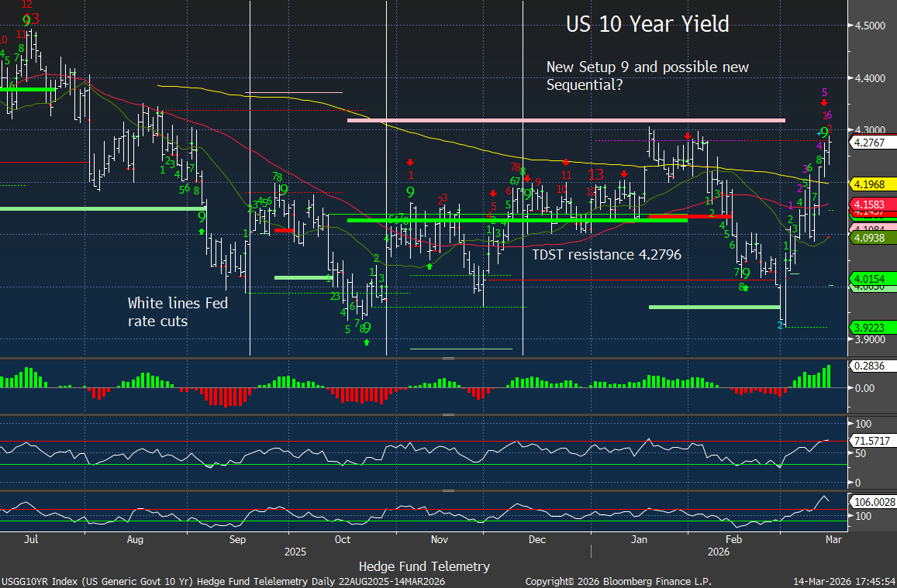Click the large green 9 at latest high
This screenshot has width=897, height=588.
(824, 132)
